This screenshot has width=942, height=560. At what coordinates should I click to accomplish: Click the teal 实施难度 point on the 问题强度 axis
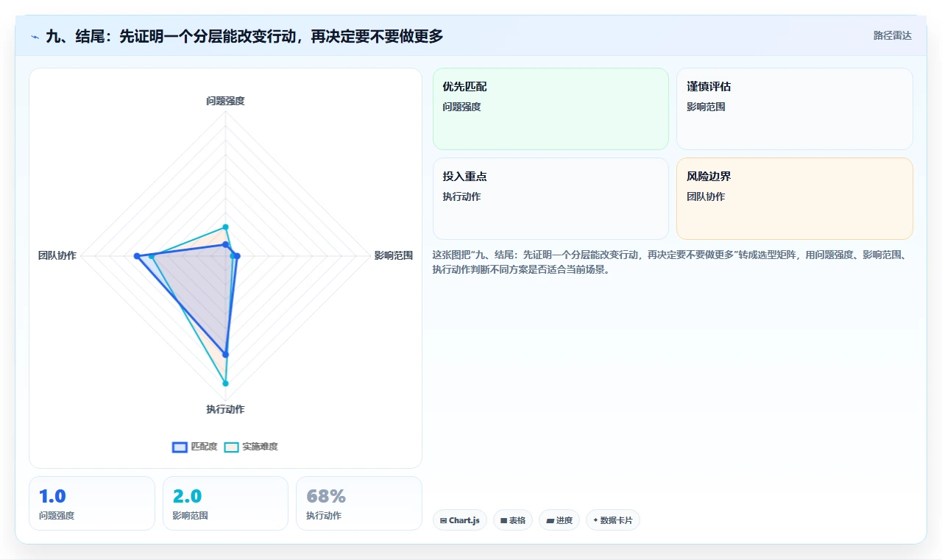click(x=225, y=227)
